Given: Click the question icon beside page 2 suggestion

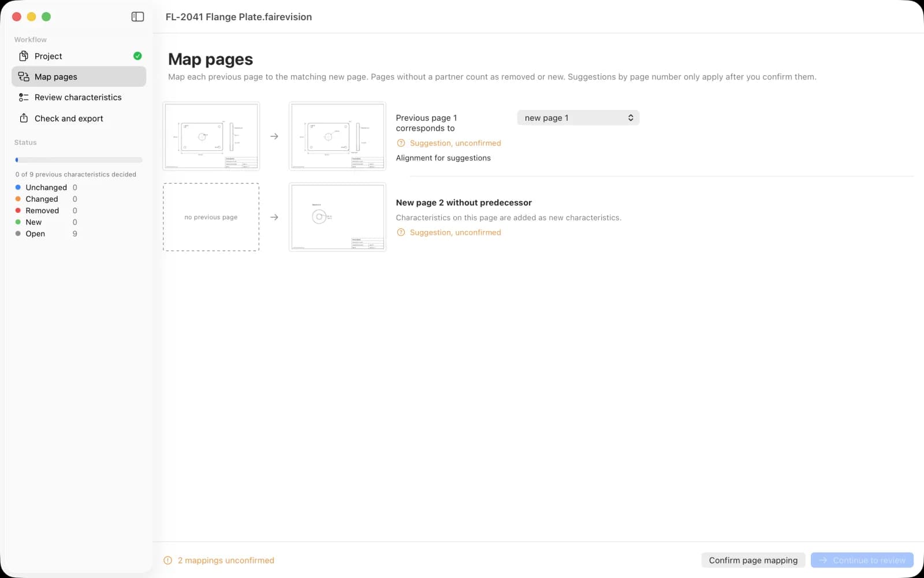Looking at the screenshot, I should [401, 232].
